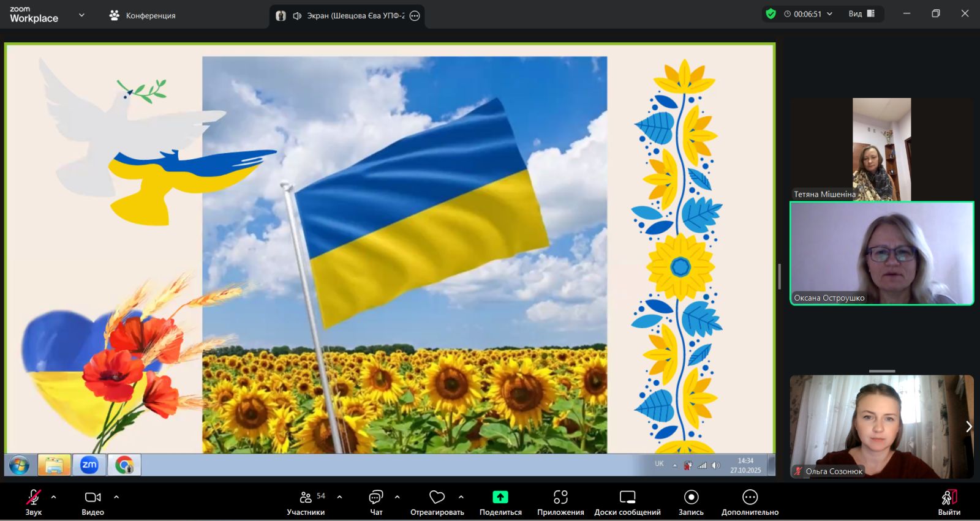Click Windows Start button in shared screen
The image size is (980, 521).
point(19,465)
